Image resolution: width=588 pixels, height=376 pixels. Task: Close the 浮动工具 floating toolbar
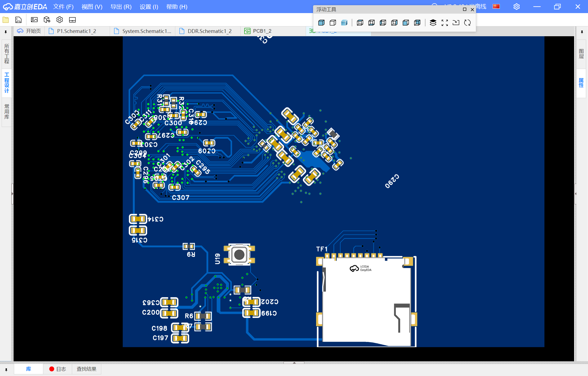tap(472, 10)
